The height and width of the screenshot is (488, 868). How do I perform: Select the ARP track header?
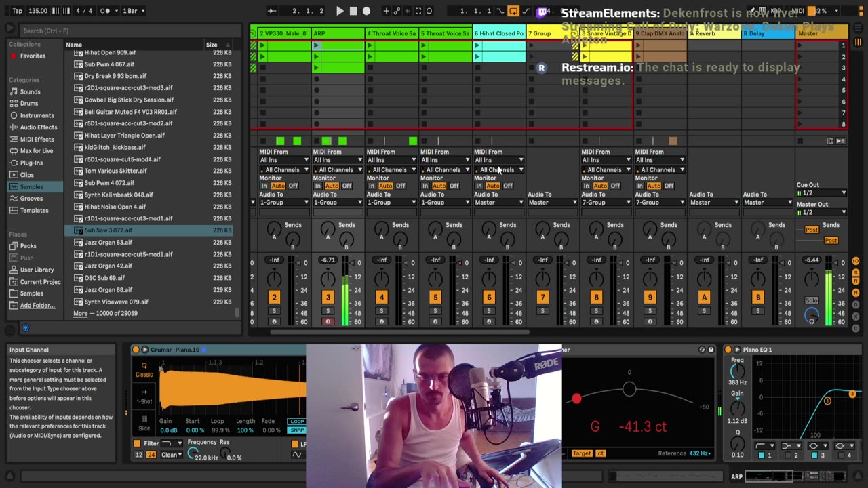tap(338, 33)
